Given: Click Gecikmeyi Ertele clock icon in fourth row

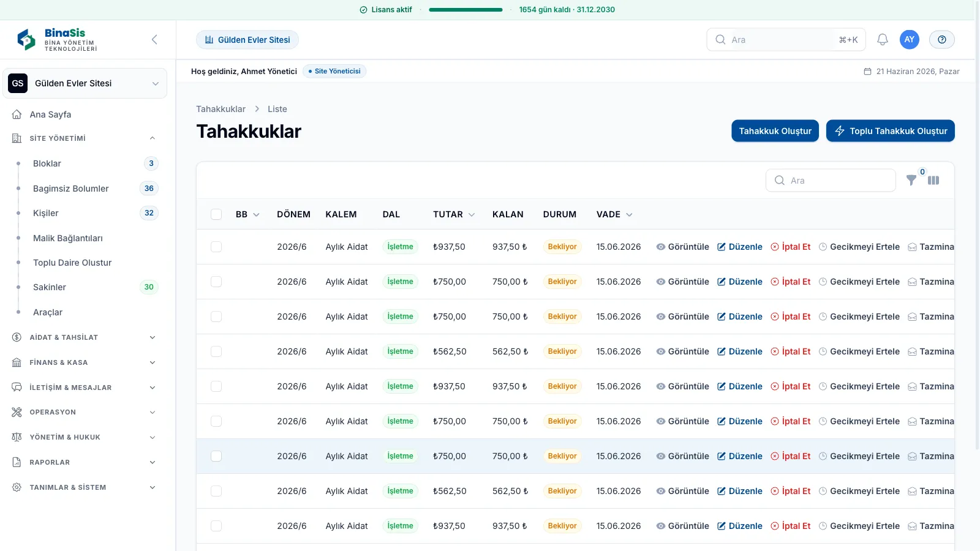Looking at the screenshot, I should (823, 351).
